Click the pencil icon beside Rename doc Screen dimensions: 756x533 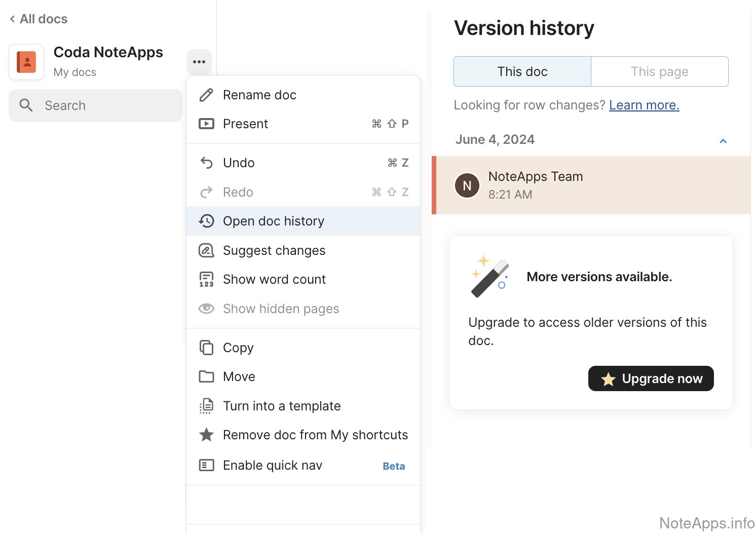click(206, 95)
